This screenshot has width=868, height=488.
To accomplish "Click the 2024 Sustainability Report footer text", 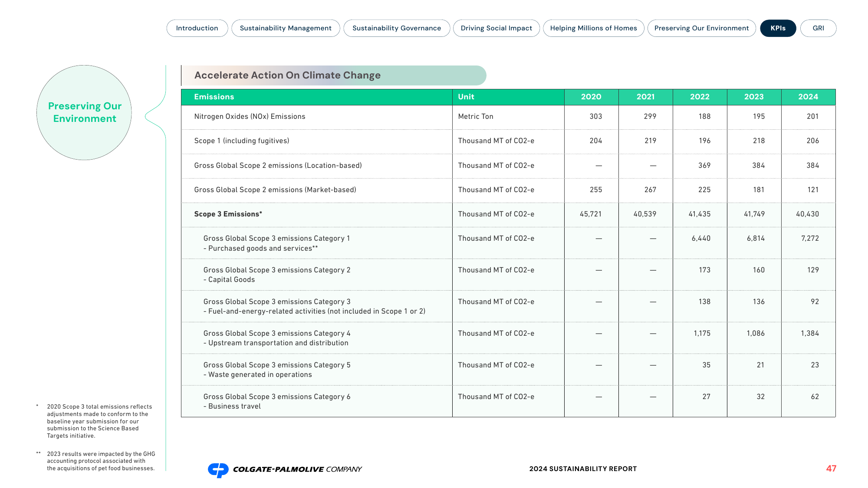I will pyautogui.click(x=583, y=469).
